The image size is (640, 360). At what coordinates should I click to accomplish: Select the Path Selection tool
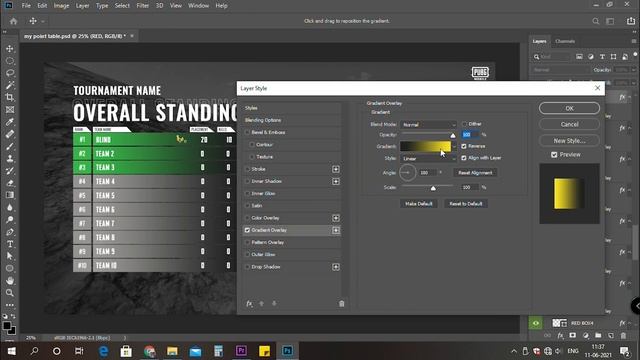coord(10,256)
